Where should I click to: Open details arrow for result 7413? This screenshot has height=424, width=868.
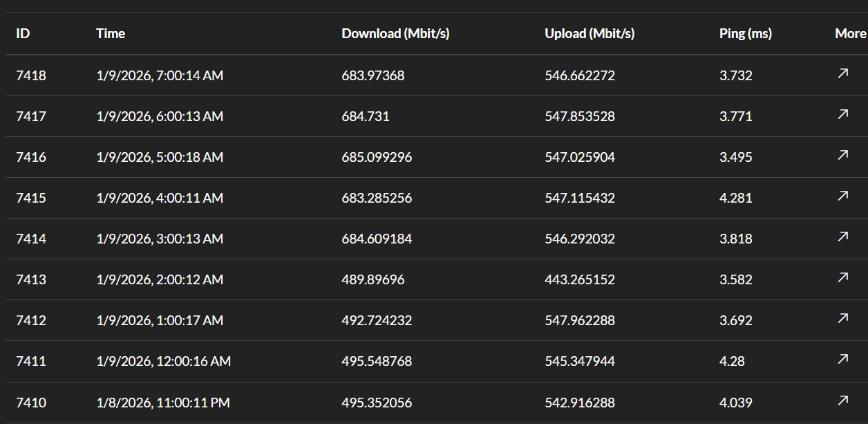coord(842,277)
